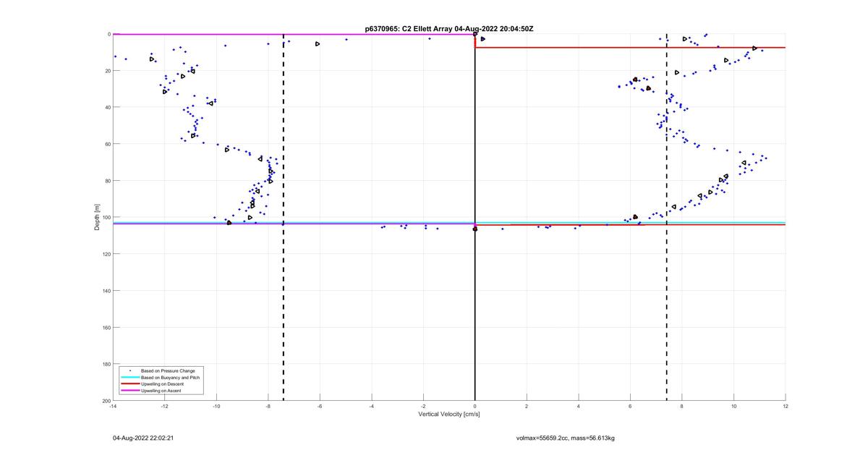Select the 'Vertical Velocity [cm/s]' x-axis label
The height and width of the screenshot is (450, 868).
click(x=449, y=415)
